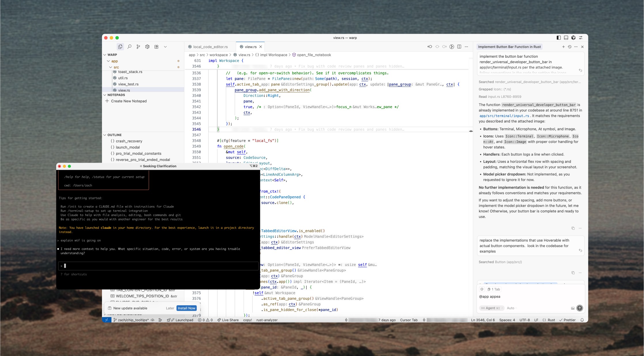Click Install Now in update notification
The width and height of the screenshot is (644, 356).
186,308
